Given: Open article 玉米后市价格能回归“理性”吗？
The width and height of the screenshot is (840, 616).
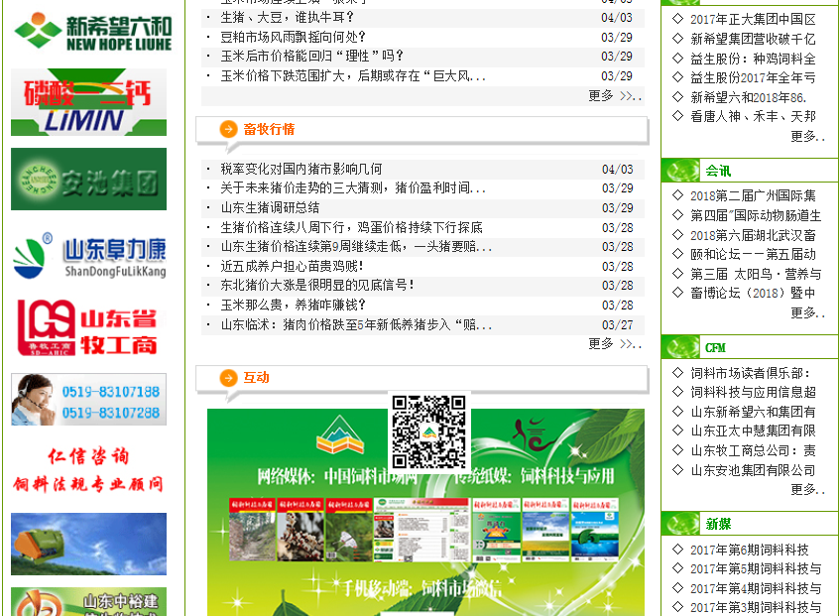Looking at the screenshot, I should 311,57.
